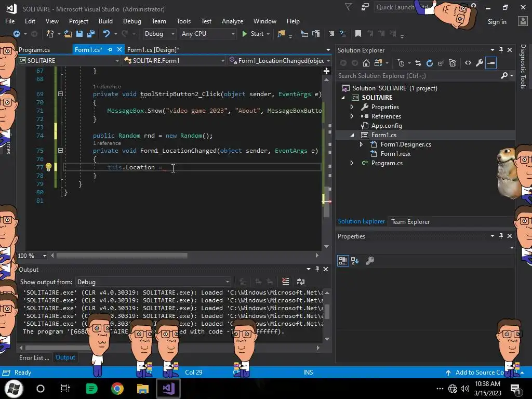Viewport: 532px width, 399px height.
Task: Toggle word wrap in the Output window
Action: [301, 282]
